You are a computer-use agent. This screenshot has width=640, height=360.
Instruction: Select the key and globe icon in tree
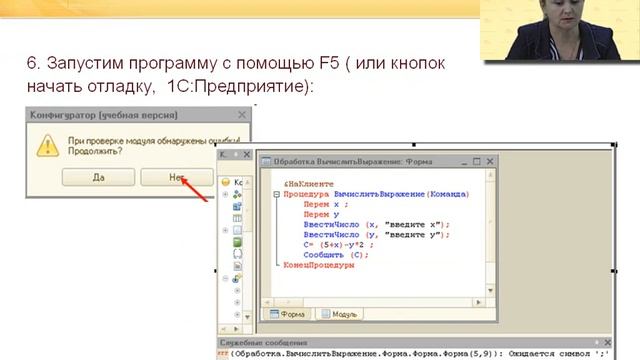tap(237, 278)
